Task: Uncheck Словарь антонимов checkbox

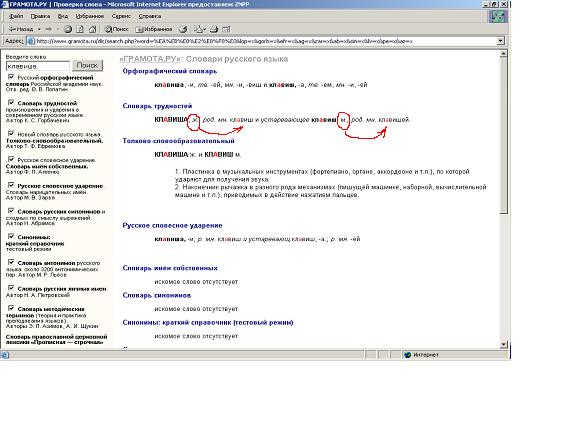Action: [x=11, y=262]
